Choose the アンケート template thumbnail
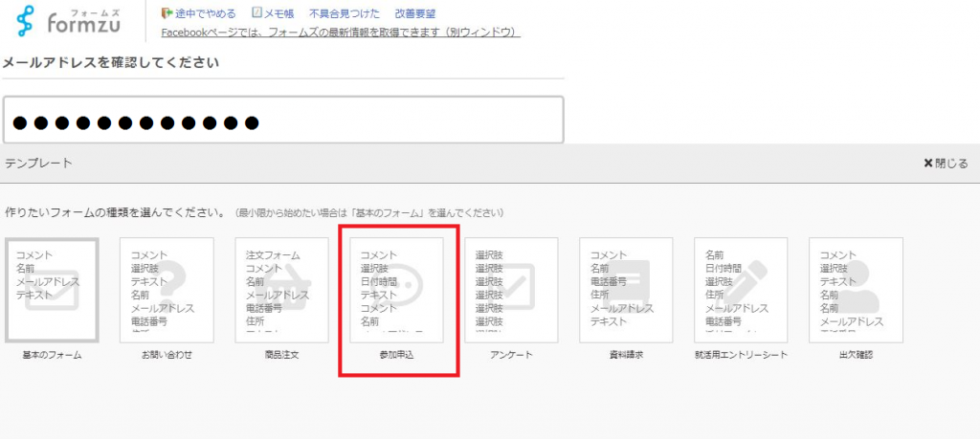The height and width of the screenshot is (439, 980). tap(511, 290)
